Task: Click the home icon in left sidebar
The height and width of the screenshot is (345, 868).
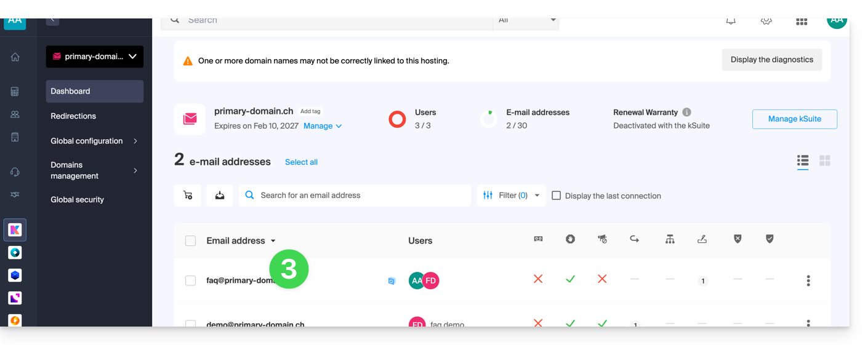Action: click(x=15, y=57)
